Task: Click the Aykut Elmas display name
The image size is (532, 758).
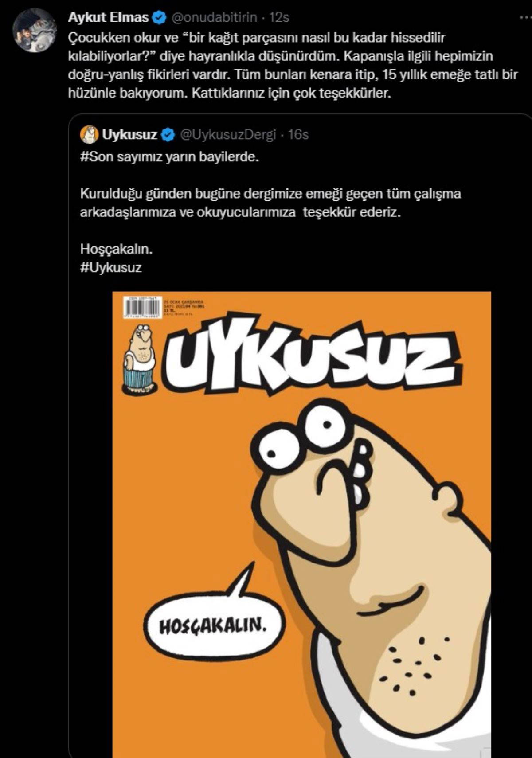Action: [x=109, y=17]
